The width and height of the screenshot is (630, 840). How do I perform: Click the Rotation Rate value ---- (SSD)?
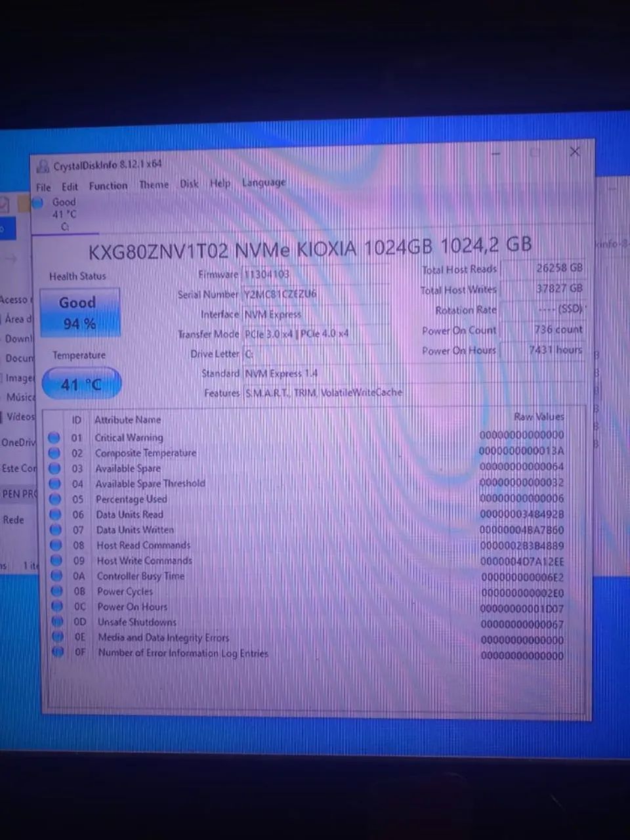542,309
